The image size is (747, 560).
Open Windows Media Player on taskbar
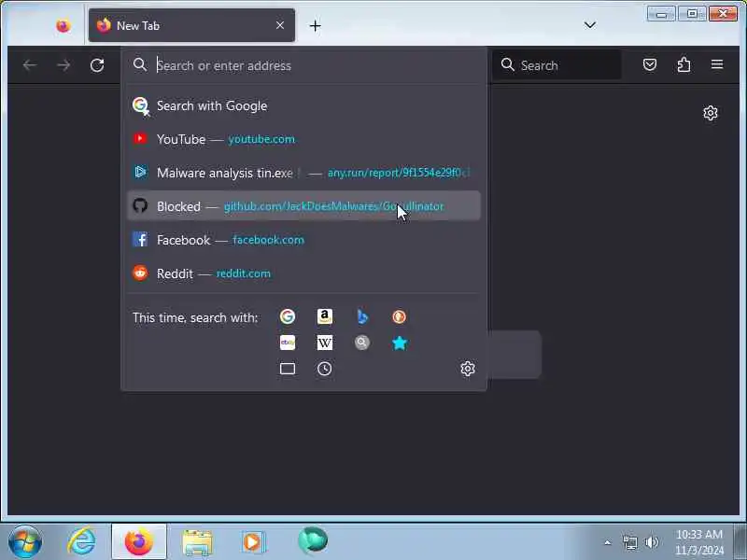click(253, 542)
